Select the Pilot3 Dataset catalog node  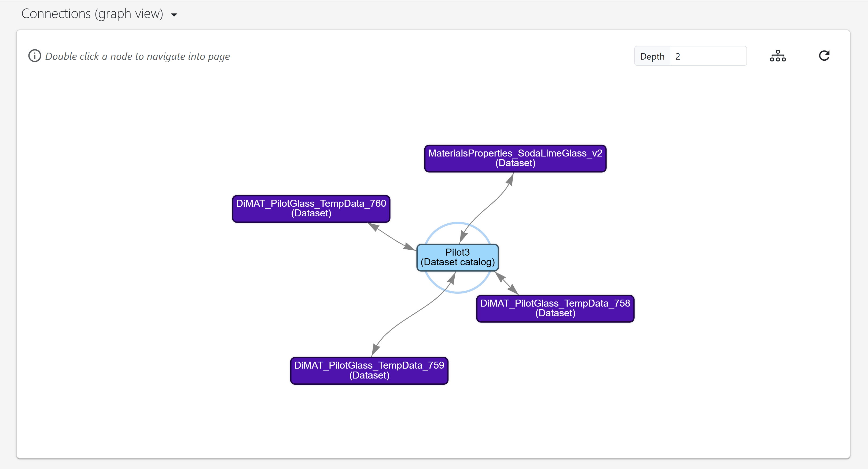pyautogui.click(x=457, y=258)
